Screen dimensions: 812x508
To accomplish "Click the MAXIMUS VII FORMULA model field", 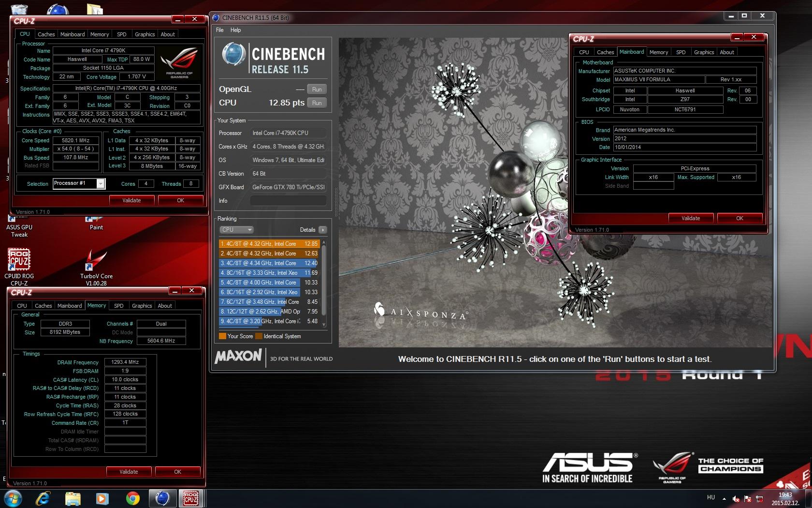I will point(658,79).
